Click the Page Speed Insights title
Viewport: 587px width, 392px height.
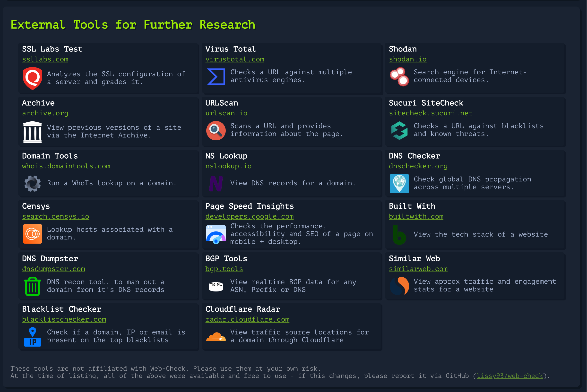point(250,206)
